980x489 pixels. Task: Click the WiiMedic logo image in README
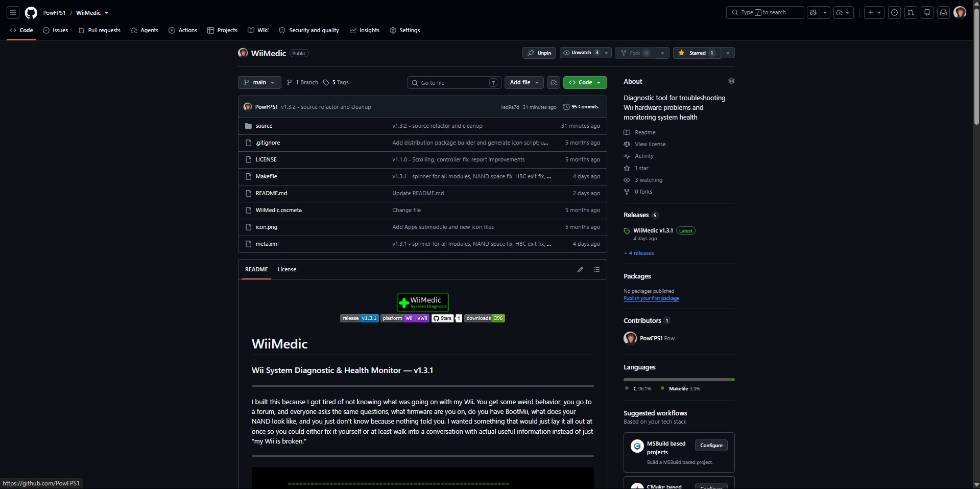coord(423,302)
